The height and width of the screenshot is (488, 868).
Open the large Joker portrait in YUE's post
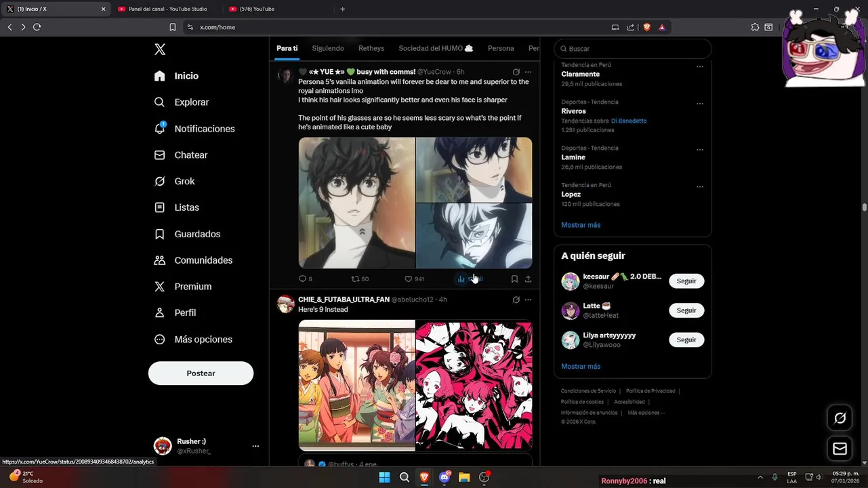pyautogui.click(x=356, y=203)
